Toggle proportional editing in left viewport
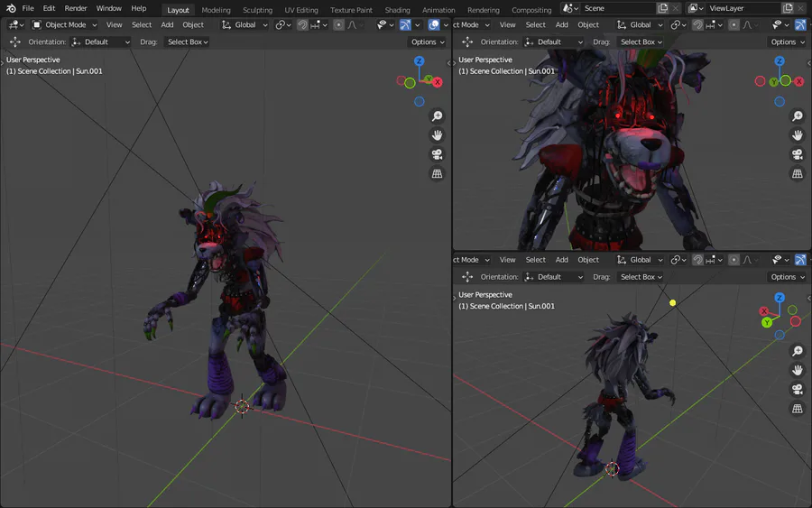The height and width of the screenshot is (508, 812). [x=338, y=25]
